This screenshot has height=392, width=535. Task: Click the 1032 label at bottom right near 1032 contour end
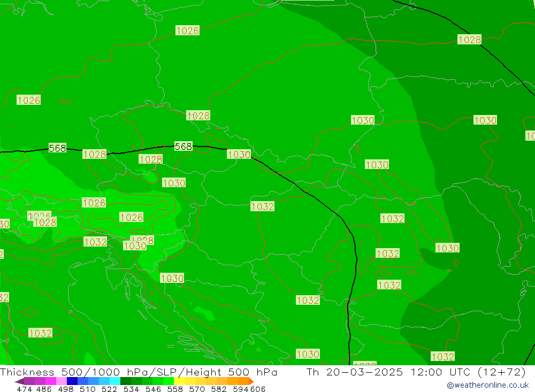click(x=443, y=357)
